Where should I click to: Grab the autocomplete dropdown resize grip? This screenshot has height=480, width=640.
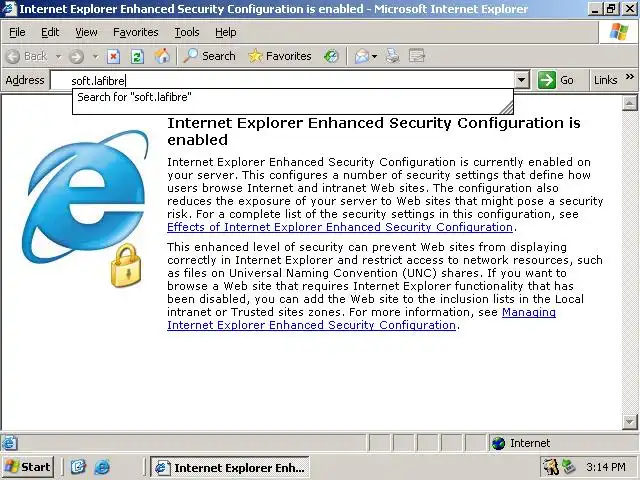tap(507, 107)
